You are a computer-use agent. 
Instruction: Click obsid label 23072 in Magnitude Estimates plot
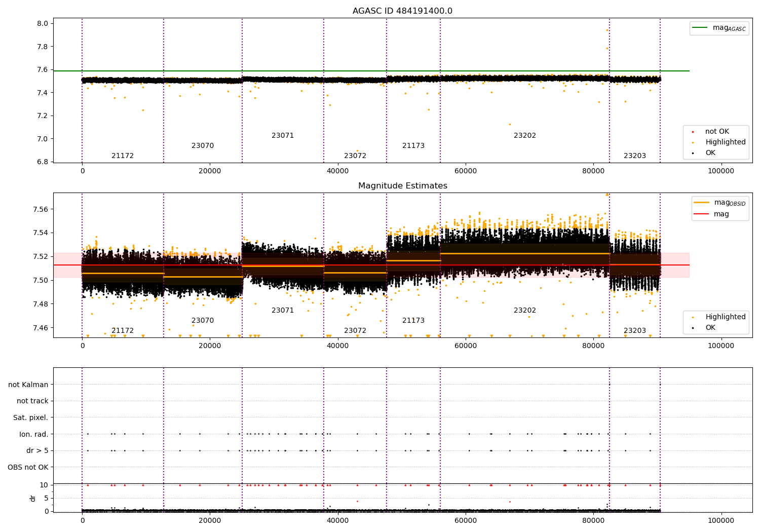coord(355,331)
